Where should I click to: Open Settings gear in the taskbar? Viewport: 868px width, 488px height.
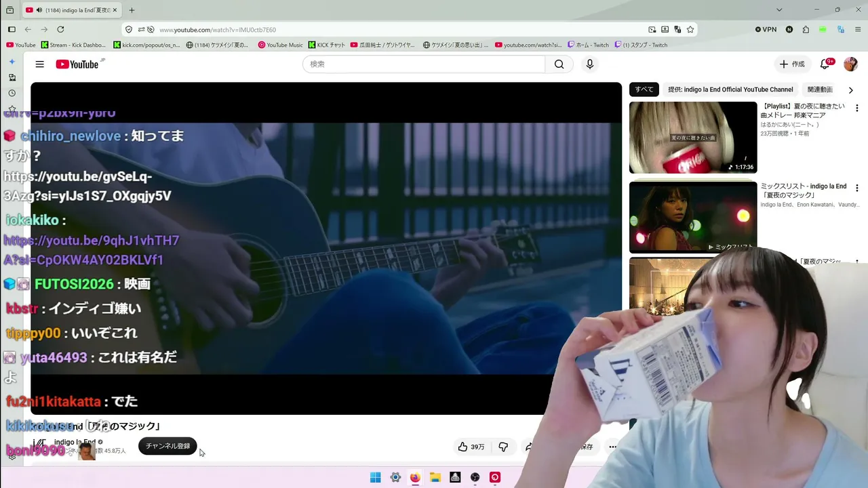pos(395,477)
